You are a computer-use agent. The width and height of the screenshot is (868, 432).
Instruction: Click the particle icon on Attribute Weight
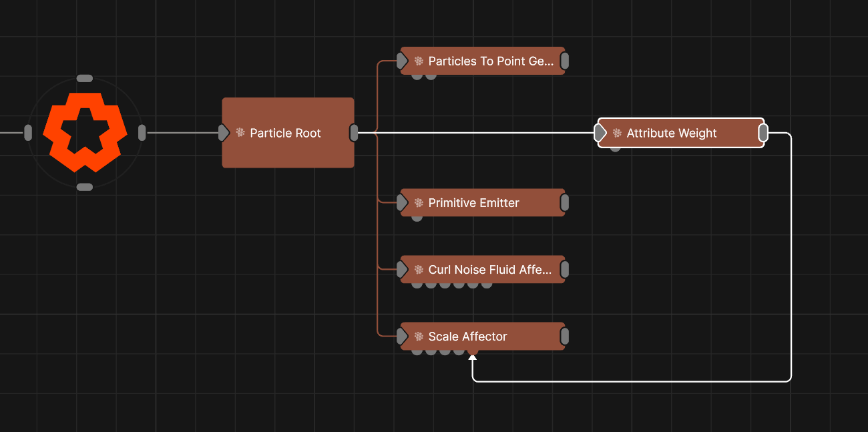617,133
